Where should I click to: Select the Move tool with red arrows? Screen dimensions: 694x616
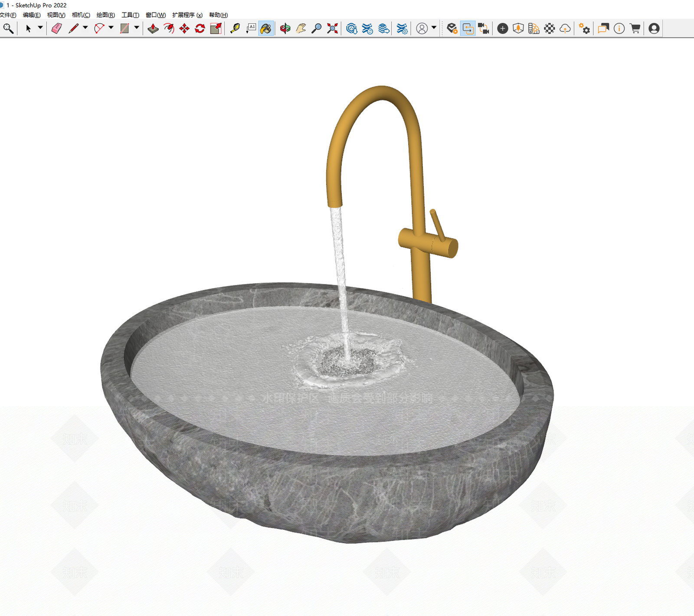184,29
